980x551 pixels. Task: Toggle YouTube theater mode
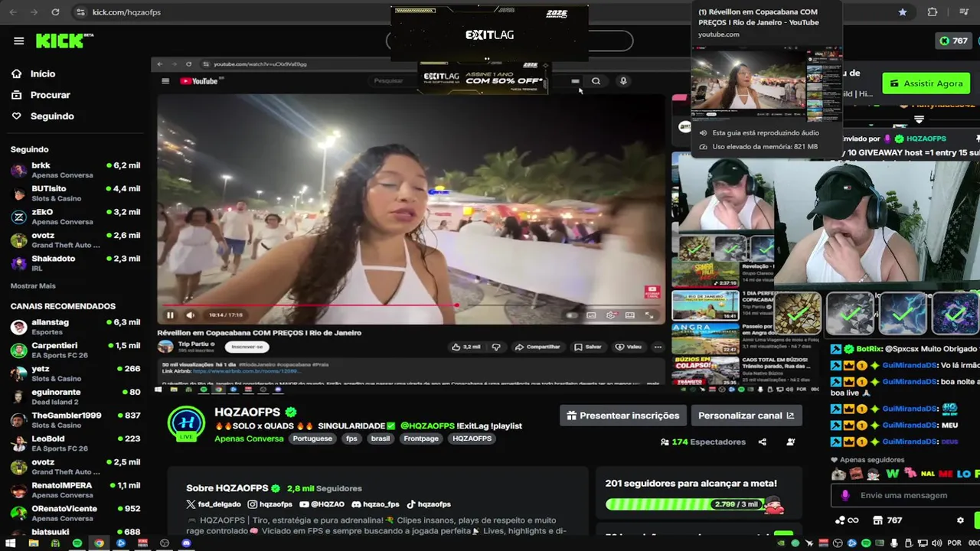[x=630, y=315]
